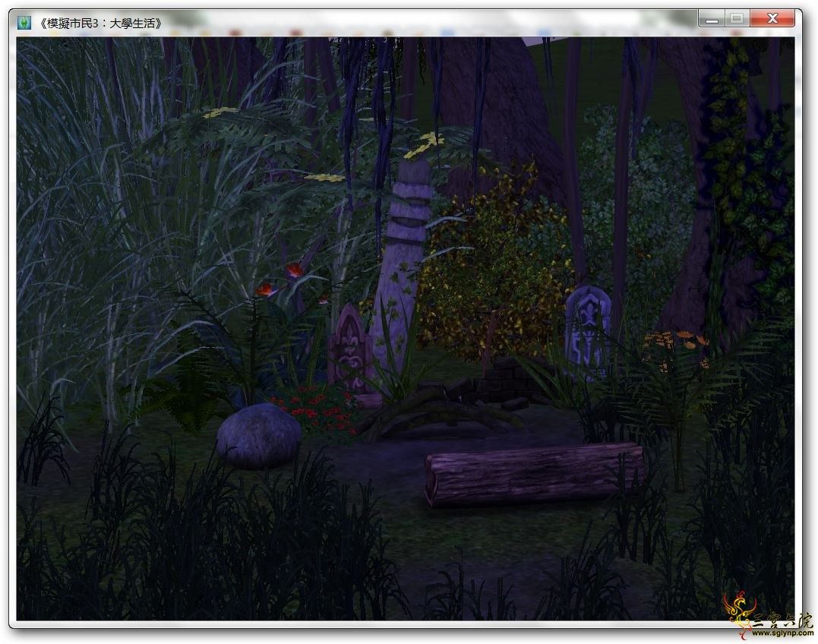Minimize the 模擬市民3 window

point(712,19)
